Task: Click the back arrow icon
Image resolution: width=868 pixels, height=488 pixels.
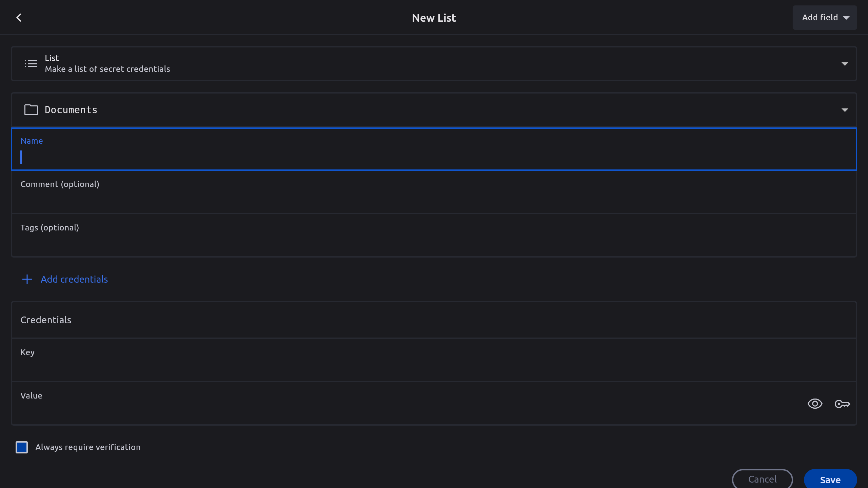Action: tap(19, 18)
